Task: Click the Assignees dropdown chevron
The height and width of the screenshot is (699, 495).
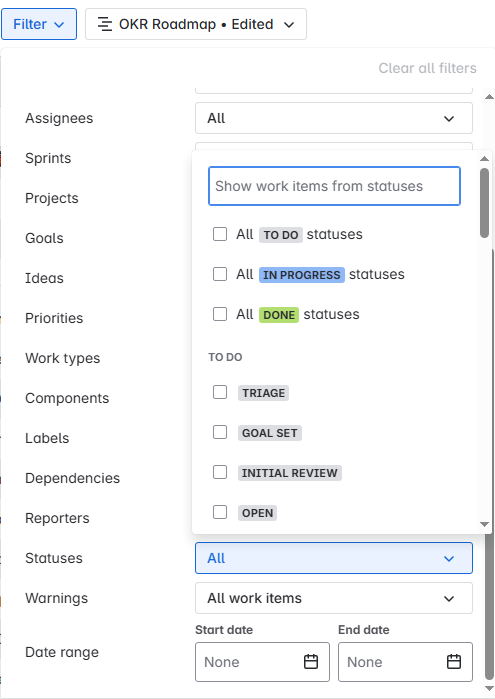Action: (x=449, y=119)
